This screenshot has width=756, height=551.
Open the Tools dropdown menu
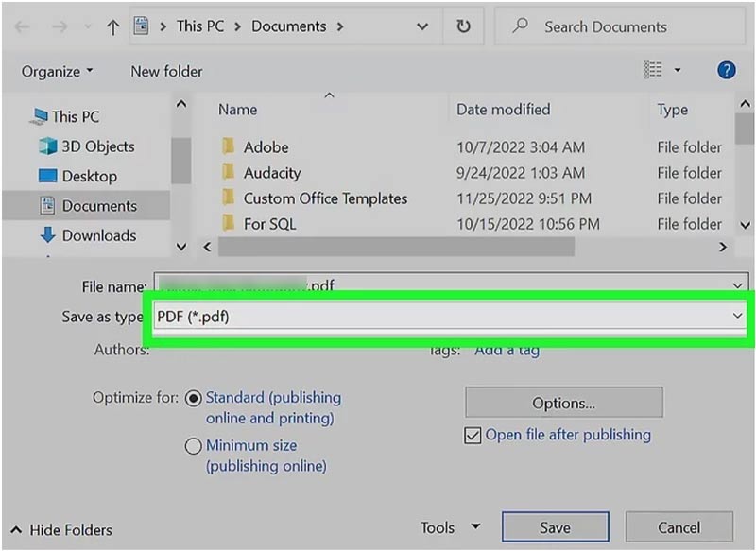tap(450, 527)
